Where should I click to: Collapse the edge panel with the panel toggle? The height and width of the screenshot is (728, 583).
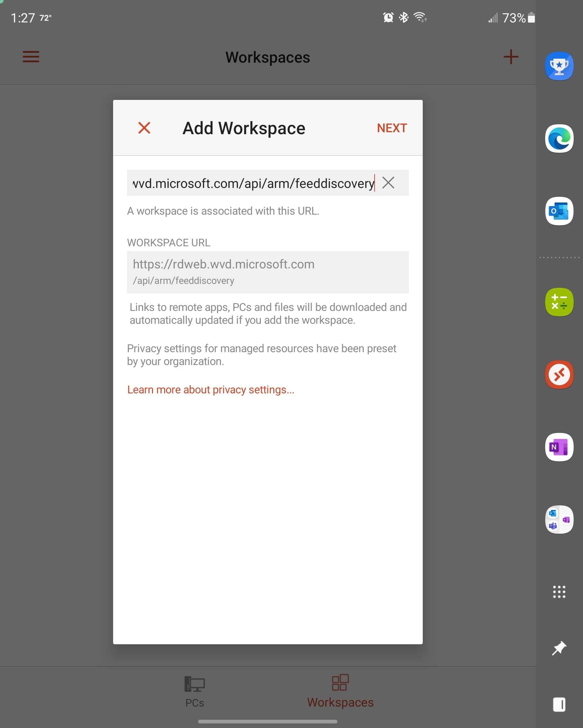pyautogui.click(x=559, y=704)
